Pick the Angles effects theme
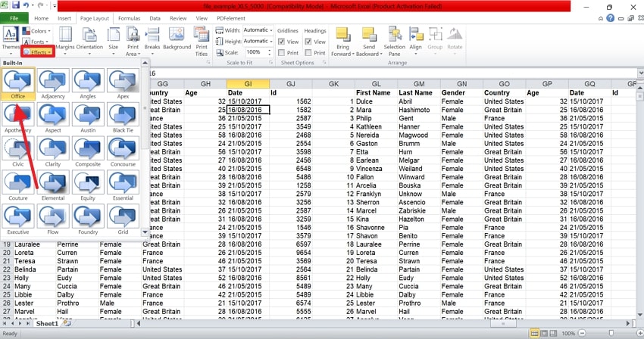This screenshot has width=644, height=339. (88, 84)
